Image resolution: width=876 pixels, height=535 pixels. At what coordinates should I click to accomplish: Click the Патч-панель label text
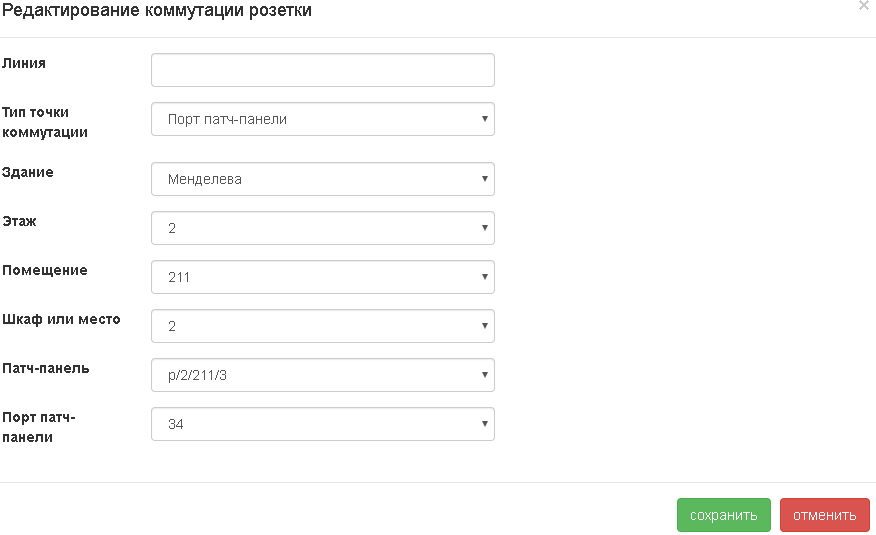(x=46, y=368)
